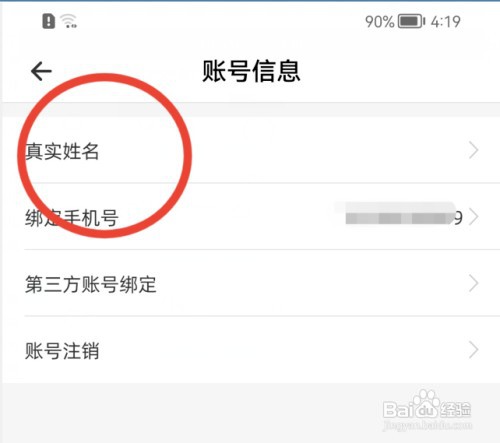Tap the SIM alert icon
Screen dimensions: 500x443
coord(49,21)
